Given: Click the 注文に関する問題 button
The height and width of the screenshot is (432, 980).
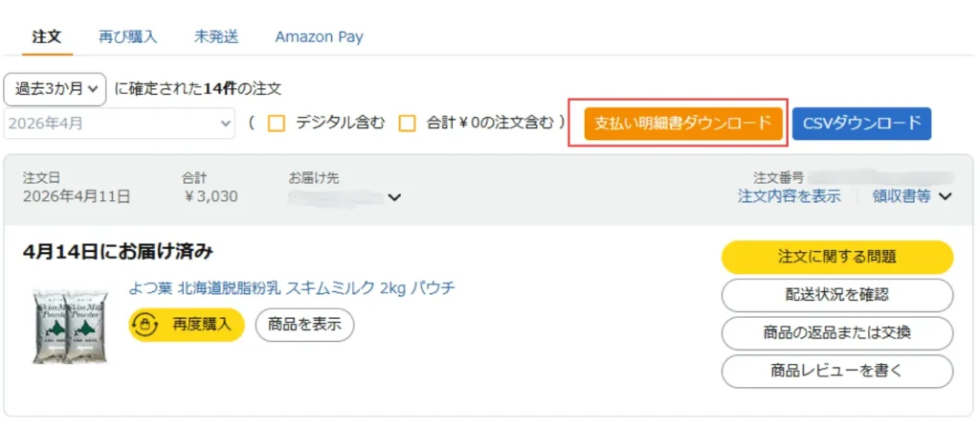Looking at the screenshot, I should coord(836,257).
